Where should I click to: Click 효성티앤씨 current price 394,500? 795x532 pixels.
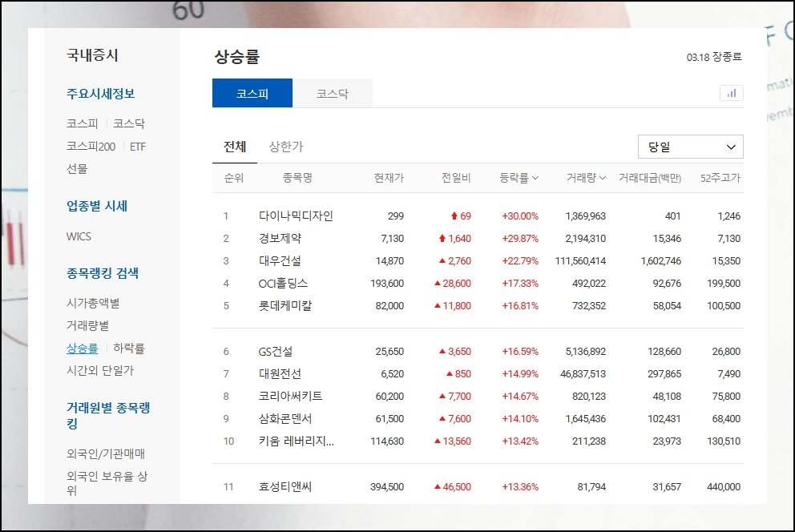tap(387, 487)
